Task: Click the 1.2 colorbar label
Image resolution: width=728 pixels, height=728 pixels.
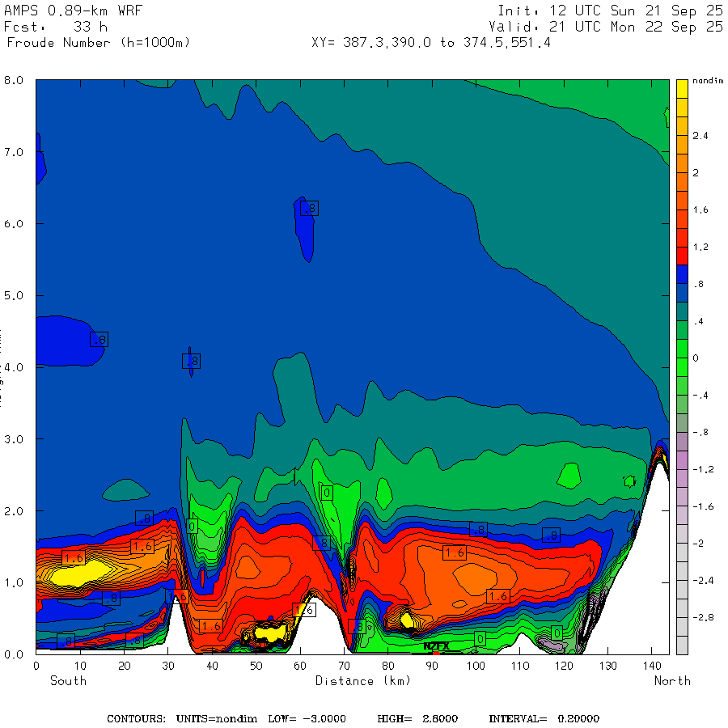Action: pos(700,247)
